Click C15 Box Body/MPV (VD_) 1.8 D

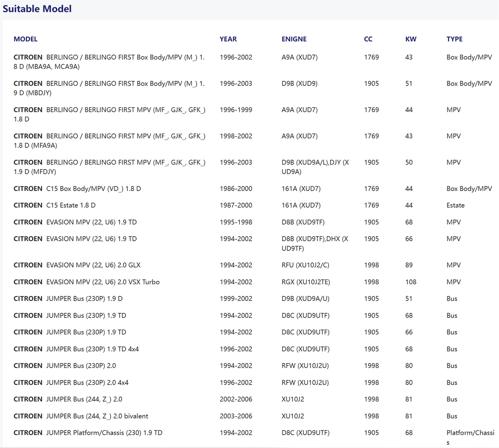pos(77,189)
